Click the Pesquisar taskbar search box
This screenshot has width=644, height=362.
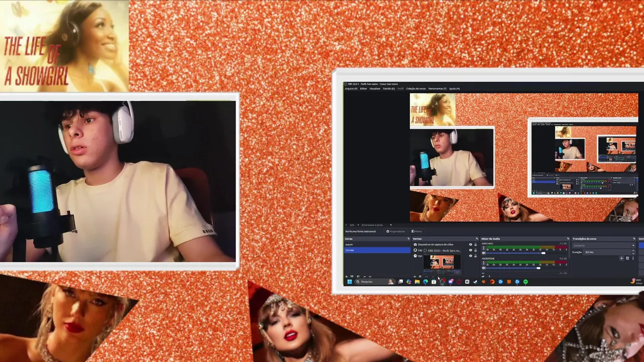[375, 282]
